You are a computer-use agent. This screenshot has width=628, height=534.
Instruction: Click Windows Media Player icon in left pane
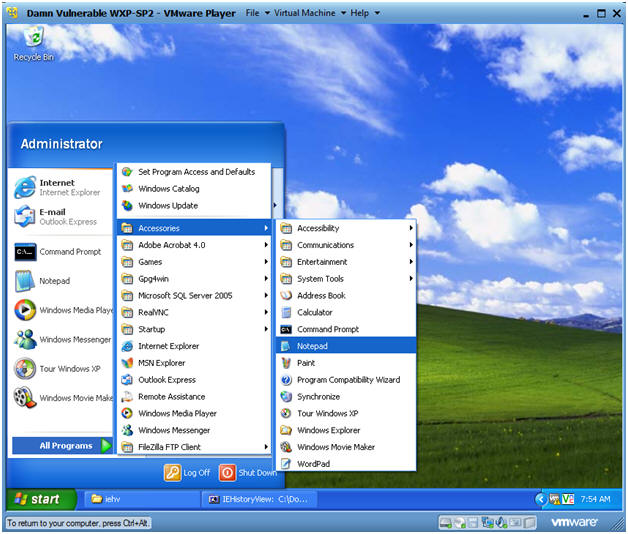(25, 310)
